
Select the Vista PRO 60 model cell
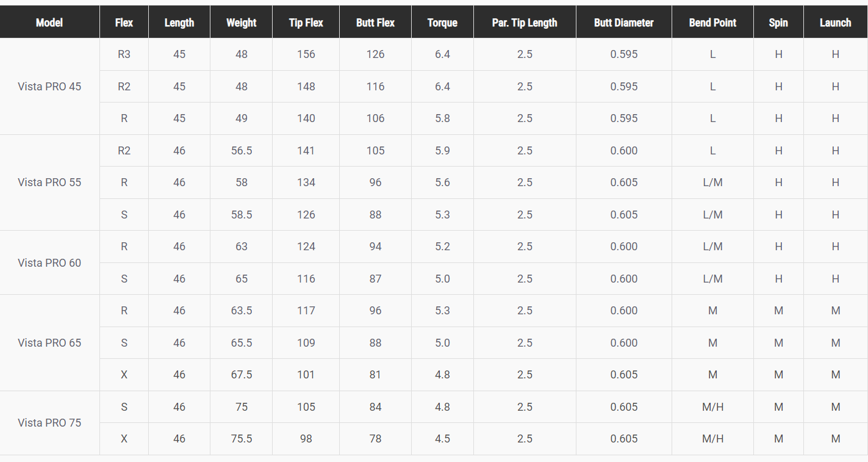click(x=49, y=262)
